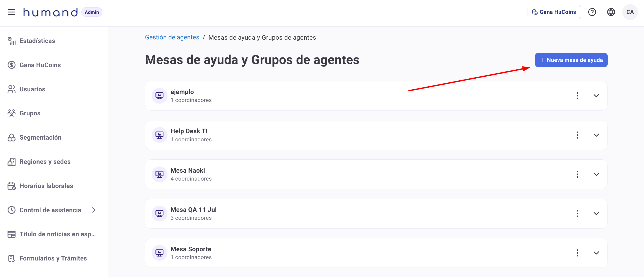The image size is (644, 277).
Task: Select the Mesa Soporte title
Action: coord(191,249)
